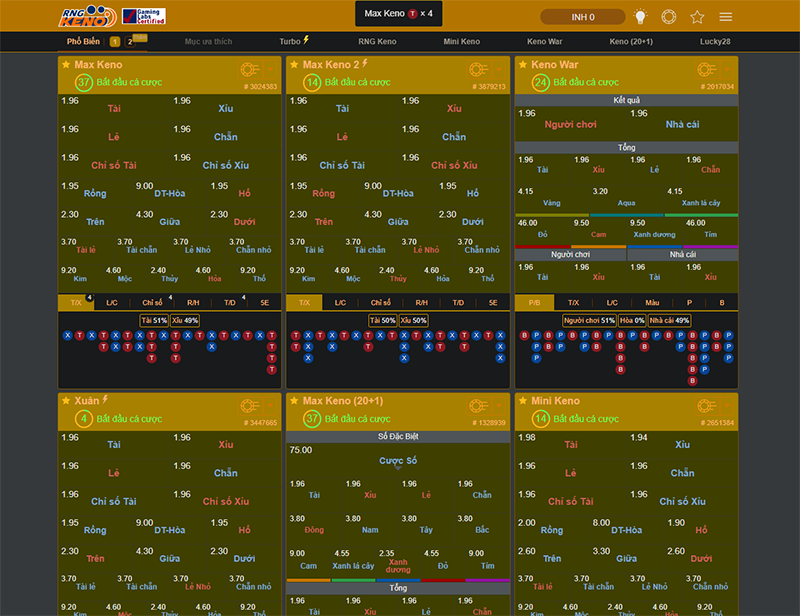
Task: Click the Mini Keno chip selector icon
Action: [707, 406]
